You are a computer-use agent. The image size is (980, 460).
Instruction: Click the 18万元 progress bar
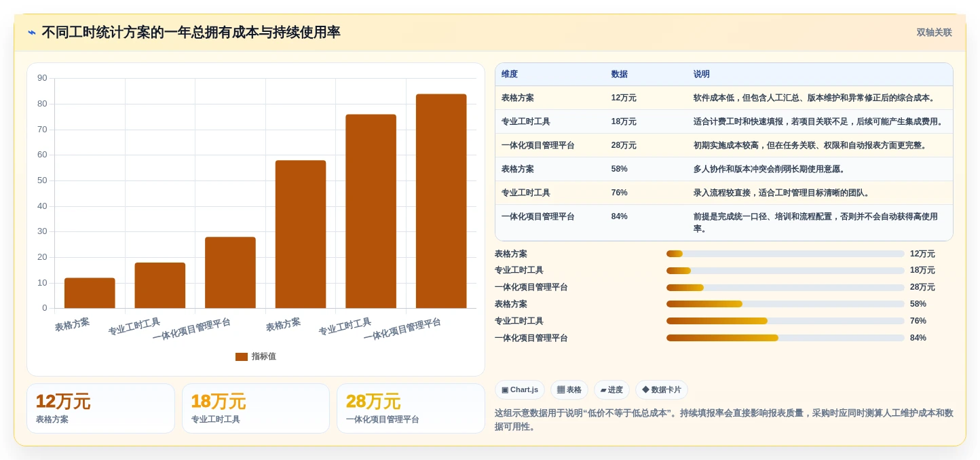[x=785, y=271]
